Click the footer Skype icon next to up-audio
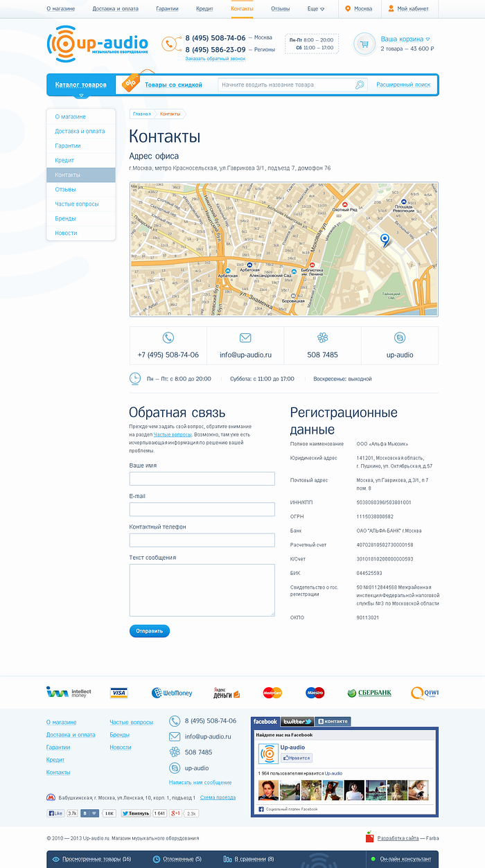The image size is (485, 868). (175, 768)
